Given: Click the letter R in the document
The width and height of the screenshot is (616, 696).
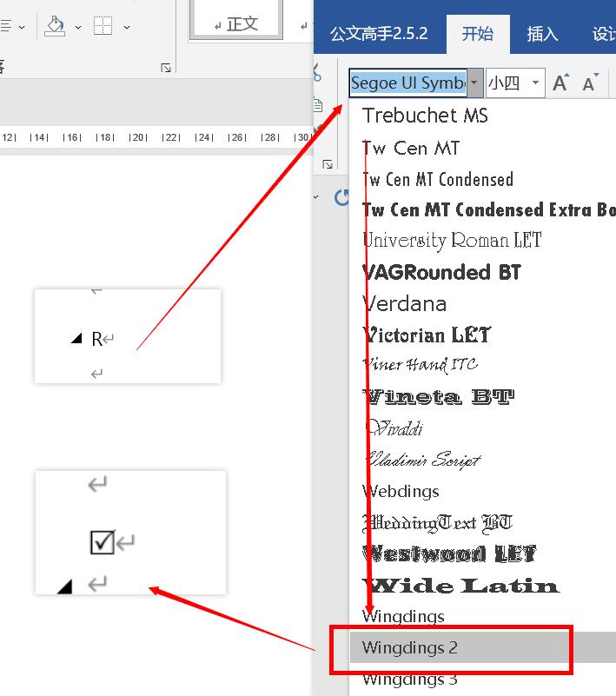Looking at the screenshot, I should click(96, 339).
